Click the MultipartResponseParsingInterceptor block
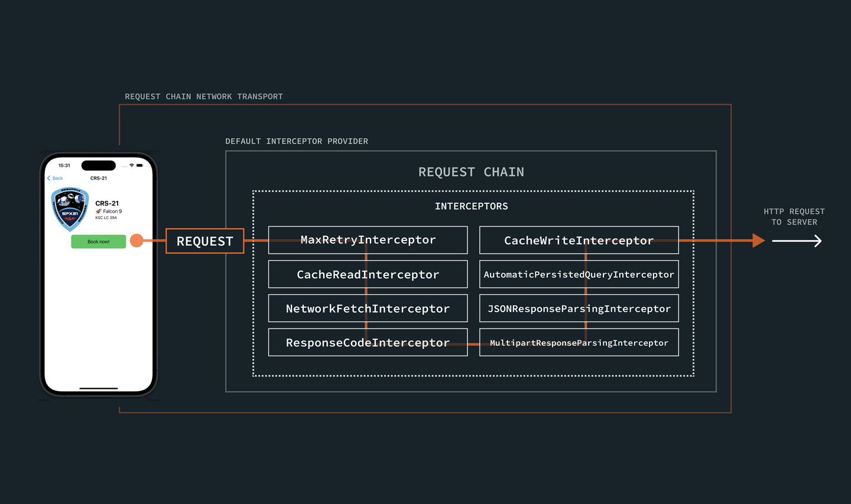Image resolution: width=851 pixels, height=504 pixels. tap(579, 342)
